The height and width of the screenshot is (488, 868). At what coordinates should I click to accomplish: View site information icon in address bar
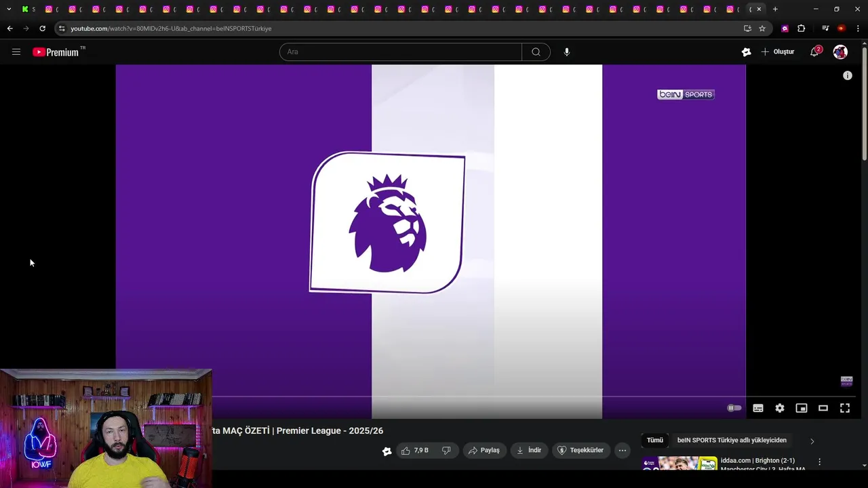pos(62,28)
